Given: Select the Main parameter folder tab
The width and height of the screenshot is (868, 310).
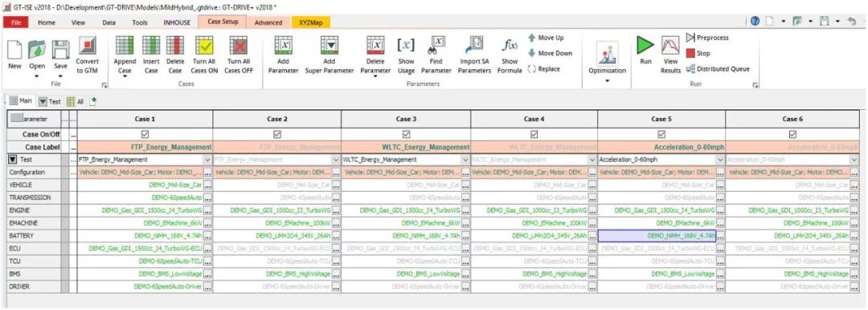Looking at the screenshot, I should point(21,101).
